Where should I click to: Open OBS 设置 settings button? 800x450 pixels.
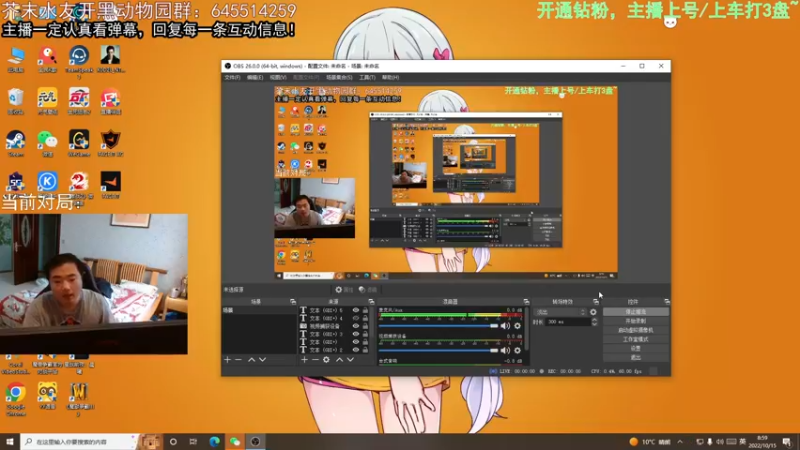click(x=636, y=348)
